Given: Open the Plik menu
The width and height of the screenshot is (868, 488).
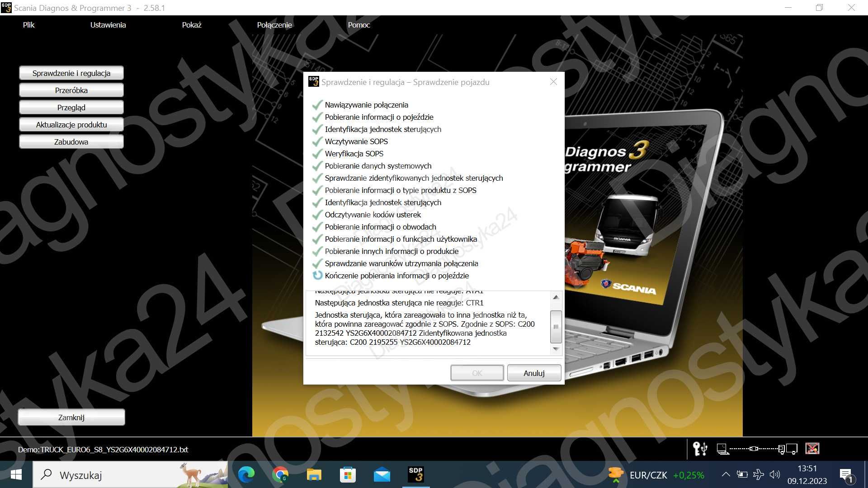Looking at the screenshot, I should [28, 25].
